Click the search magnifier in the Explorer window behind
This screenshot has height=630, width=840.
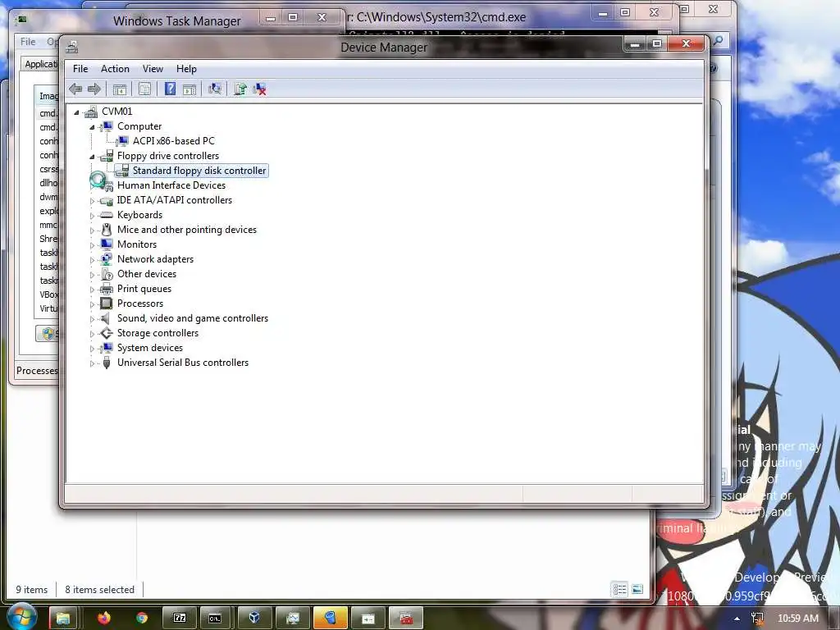(x=718, y=40)
